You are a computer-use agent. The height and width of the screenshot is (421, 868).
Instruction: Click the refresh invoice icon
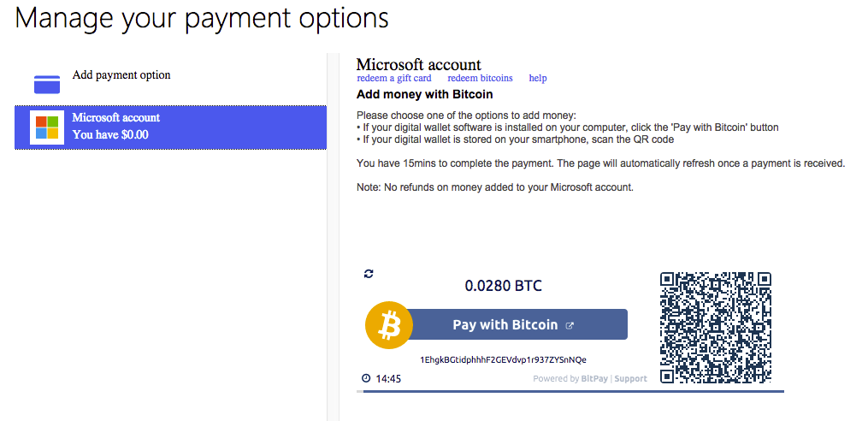(x=369, y=273)
